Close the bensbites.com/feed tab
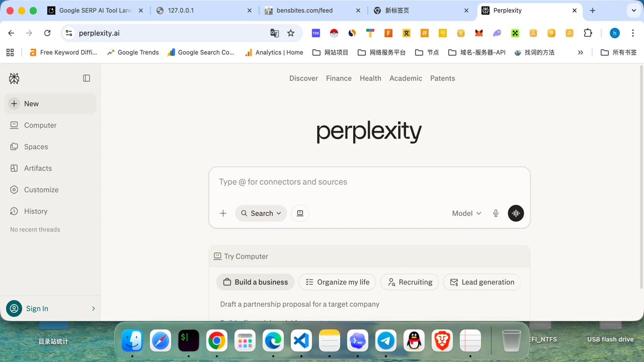The image size is (644, 362). pos(358,11)
